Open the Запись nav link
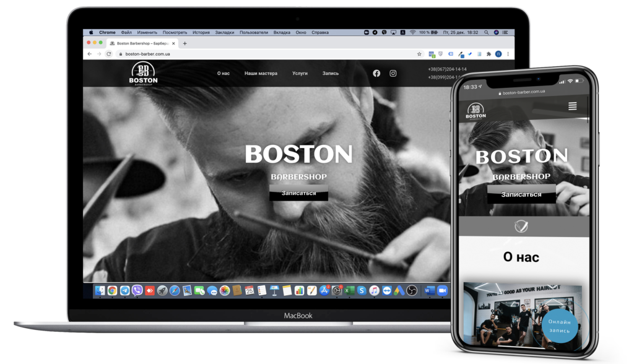 click(331, 73)
